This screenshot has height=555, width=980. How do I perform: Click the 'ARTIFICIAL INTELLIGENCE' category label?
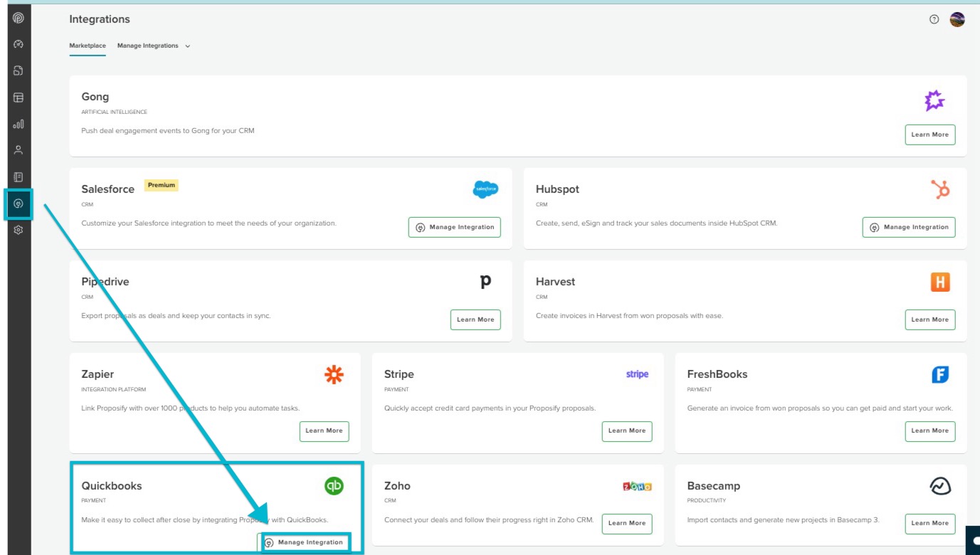click(x=115, y=112)
